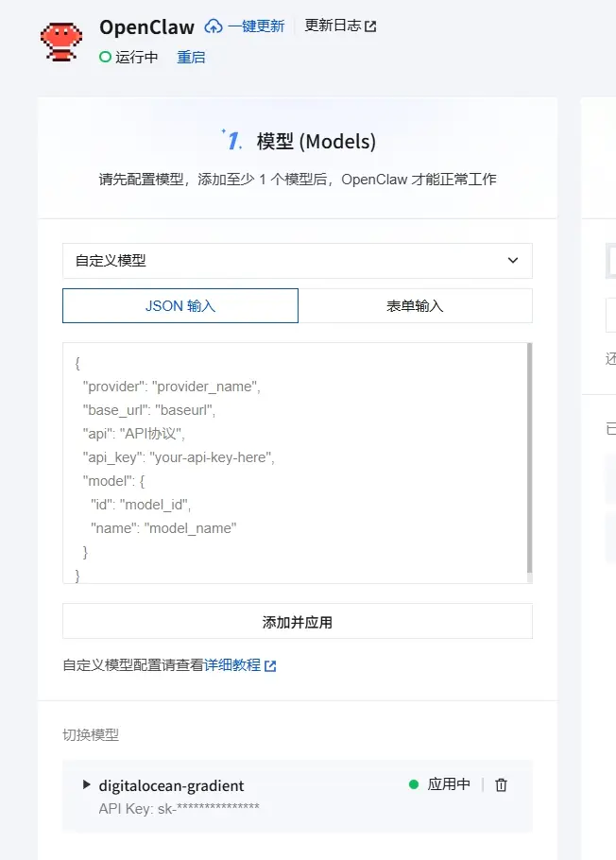Click the green 运行中 status circle
This screenshot has width=616, height=860.
click(x=105, y=58)
